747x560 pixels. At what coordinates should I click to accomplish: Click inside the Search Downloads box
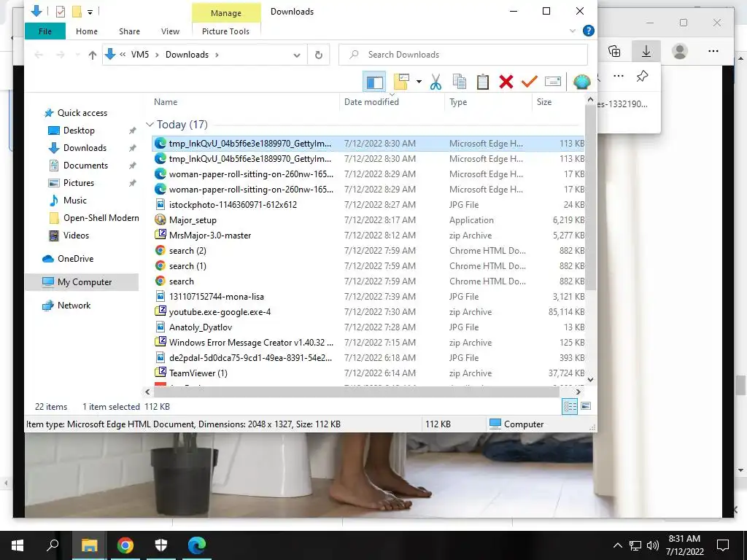click(x=463, y=55)
